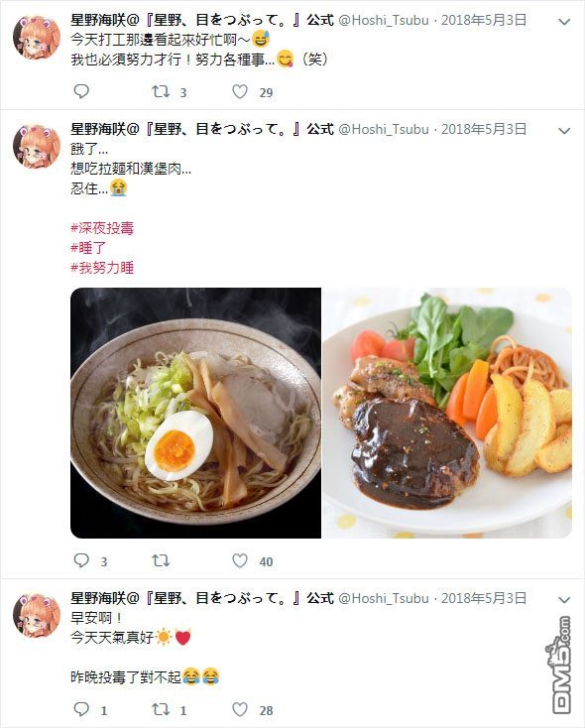
Task: Reply to the first tweet about part-time work
Action: click(x=81, y=91)
